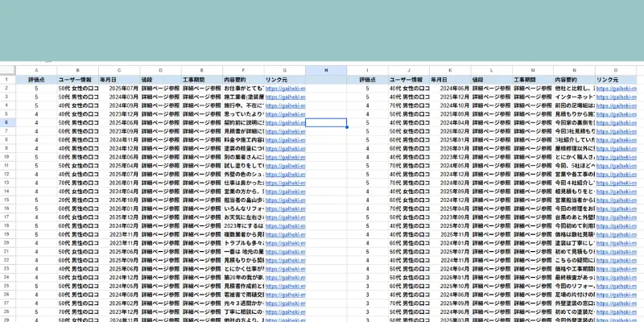This screenshot has height=322, width=644.
Task: Select 内容要約 header cell in column N
Action: point(573,80)
